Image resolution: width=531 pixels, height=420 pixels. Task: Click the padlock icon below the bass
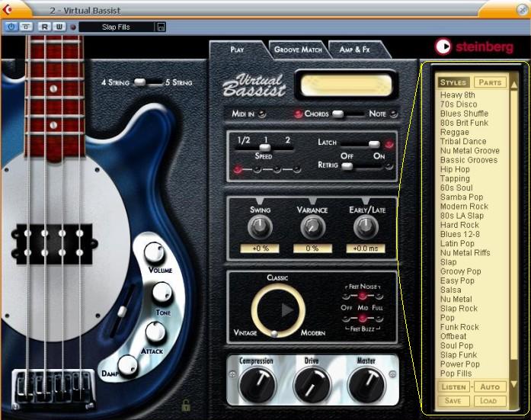[186, 405]
